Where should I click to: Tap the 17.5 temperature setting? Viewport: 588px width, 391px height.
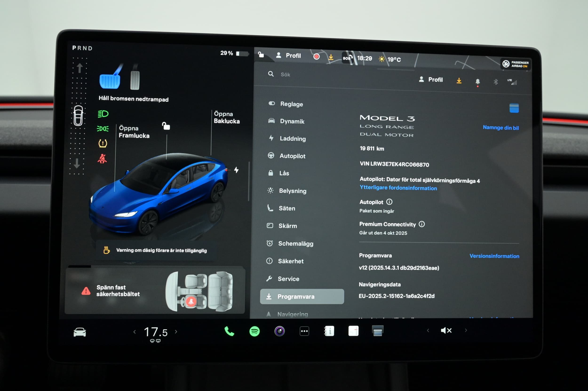tap(156, 332)
